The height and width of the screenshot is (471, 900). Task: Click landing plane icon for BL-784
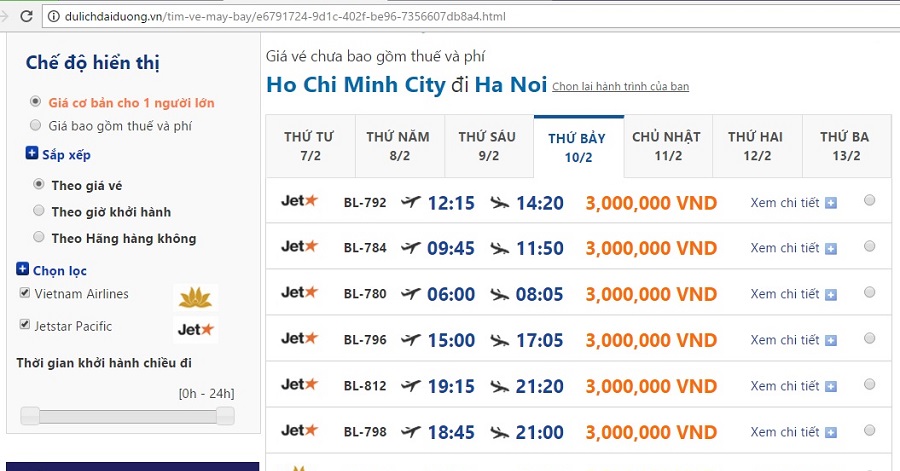[x=499, y=248]
